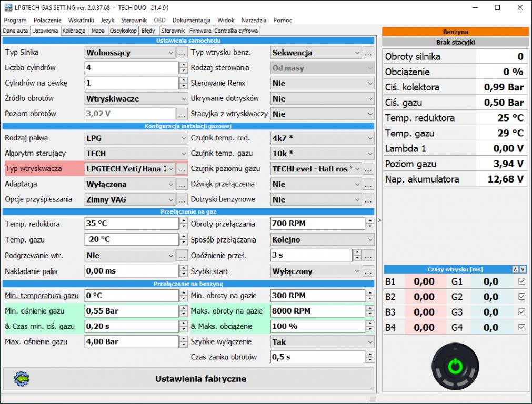Image resolution: width=532 pixels, height=404 pixels.
Task: Open the Dokumentacja menu
Action: coord(192,20)
